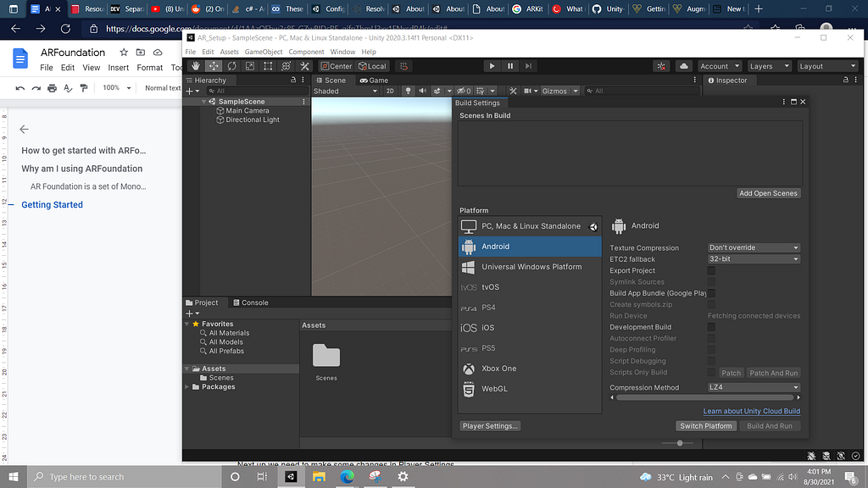868x488 pixels.
Task: Open the Assets menu in Unity
Action: coord(229,52)
